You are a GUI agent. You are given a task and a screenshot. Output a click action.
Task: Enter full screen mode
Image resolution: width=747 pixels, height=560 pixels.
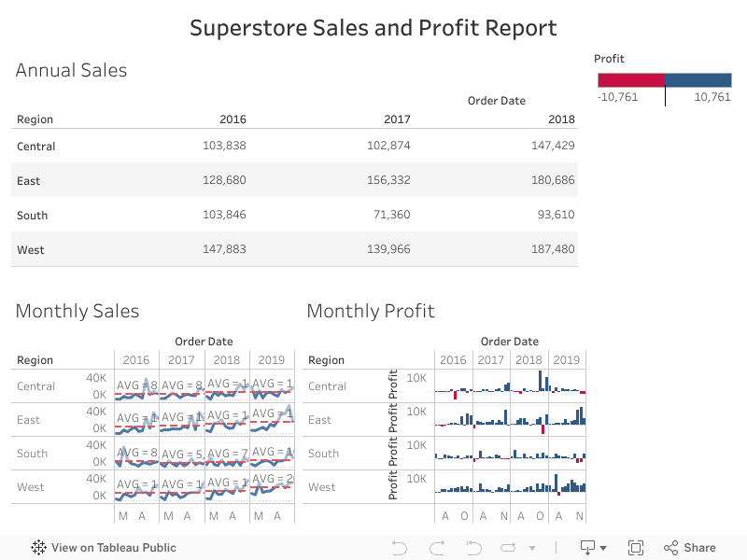point(636,548)
